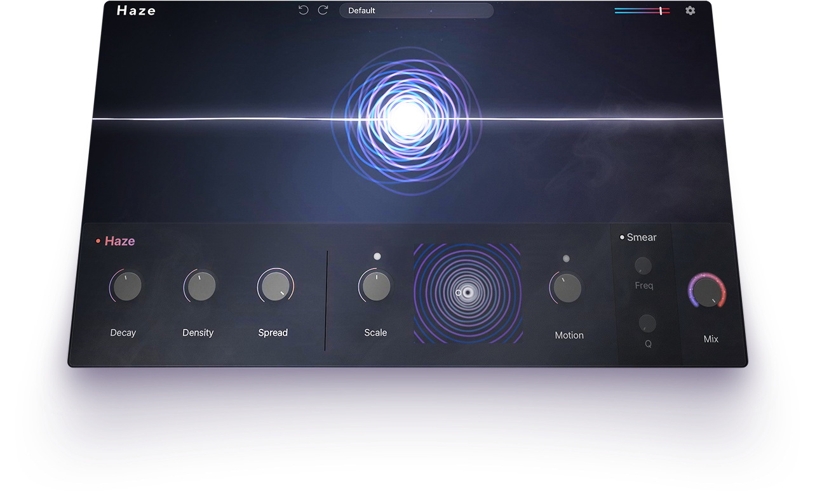Viewport: 815px width, 504px height.
Task: Click the Mix label
Action: (711, 339)
